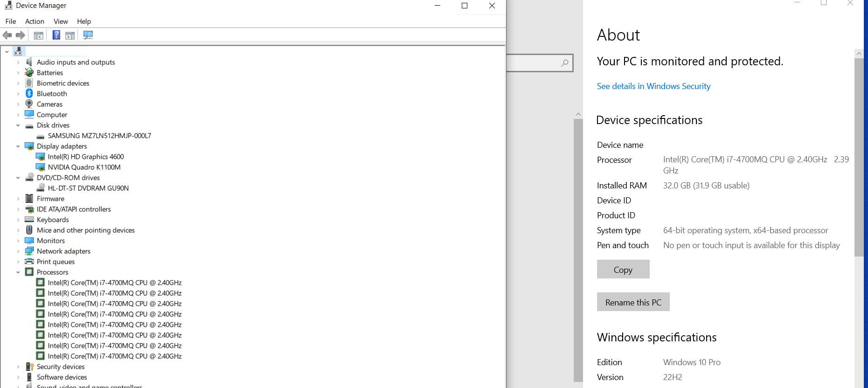Collapse the Display adapters node

pos(18,146)
